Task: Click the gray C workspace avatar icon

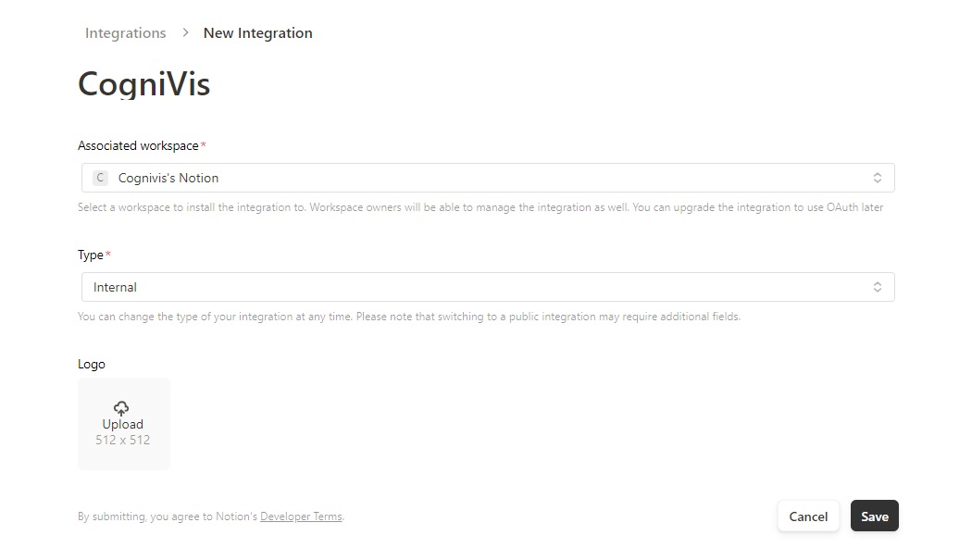Action: coord(100,178)
